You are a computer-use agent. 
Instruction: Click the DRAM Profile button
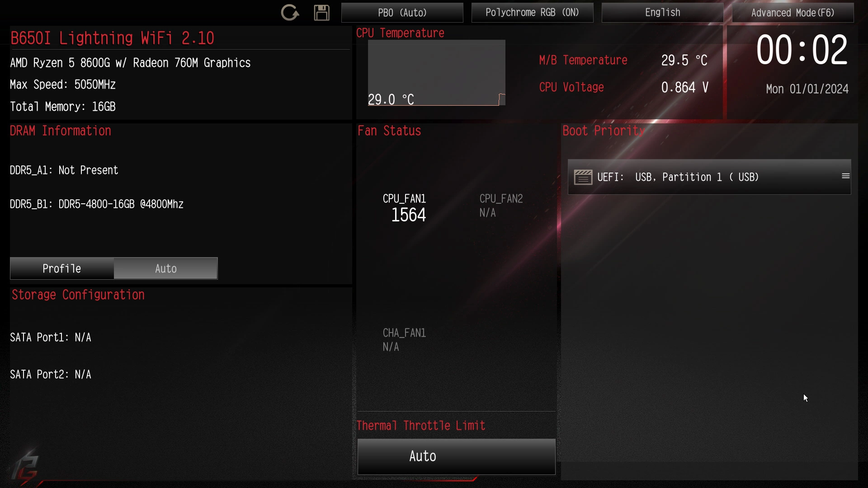62,268
